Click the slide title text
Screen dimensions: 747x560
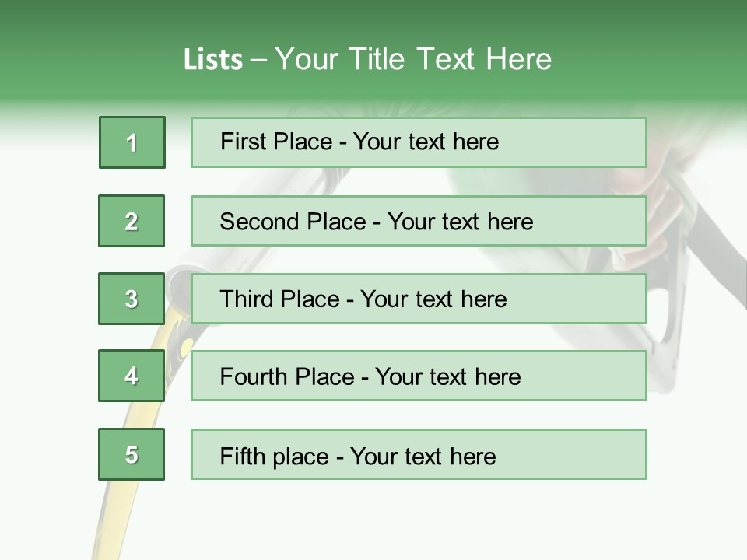click(367, 59)
